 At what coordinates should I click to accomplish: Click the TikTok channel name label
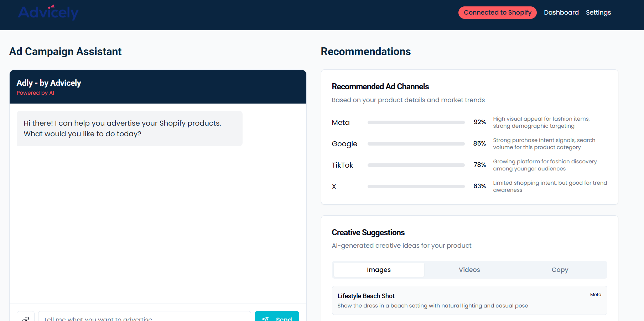pos(342,165)
